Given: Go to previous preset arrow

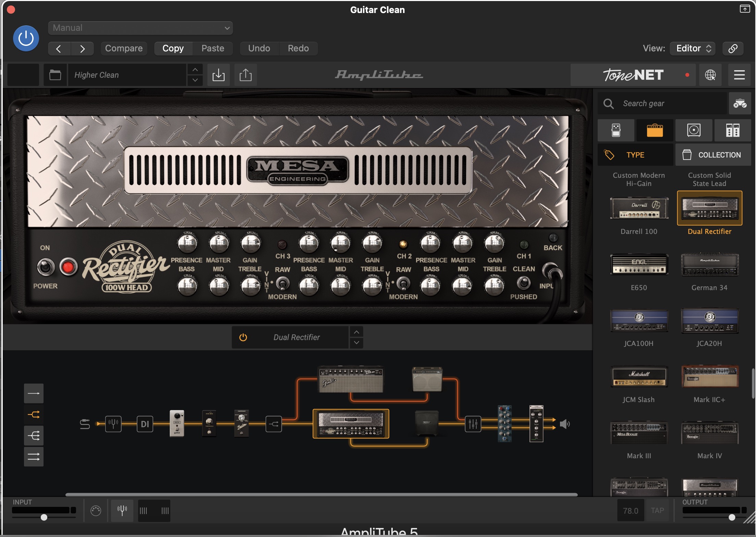Looking at the screenshot, I should point(59,49).
